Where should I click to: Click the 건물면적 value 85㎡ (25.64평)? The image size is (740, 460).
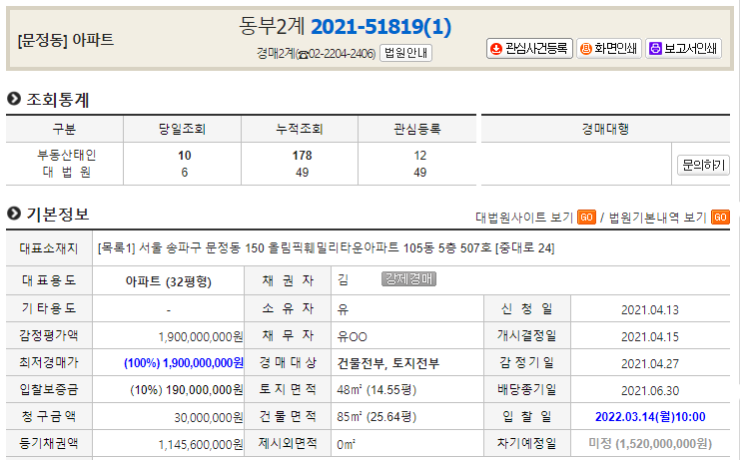[x=377, y=417]
